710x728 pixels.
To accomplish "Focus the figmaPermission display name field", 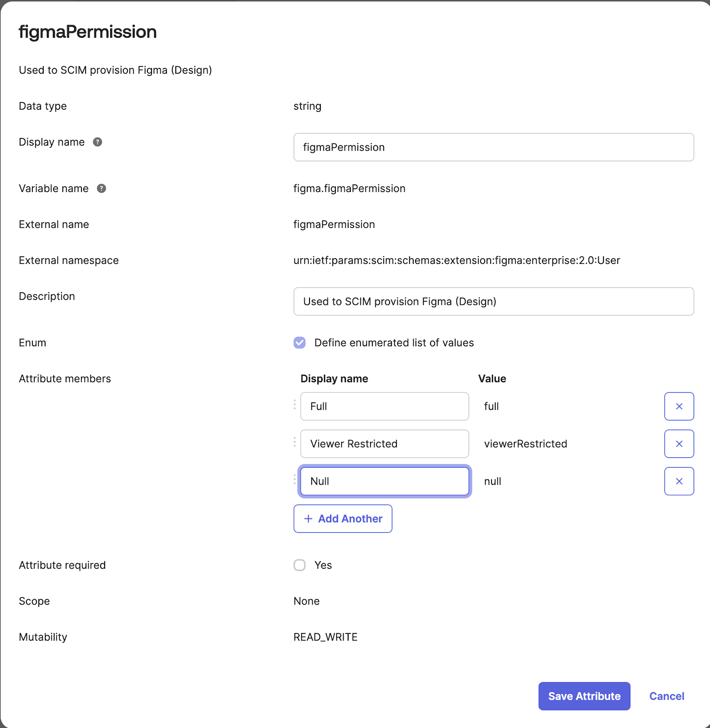I will point(493,147).
